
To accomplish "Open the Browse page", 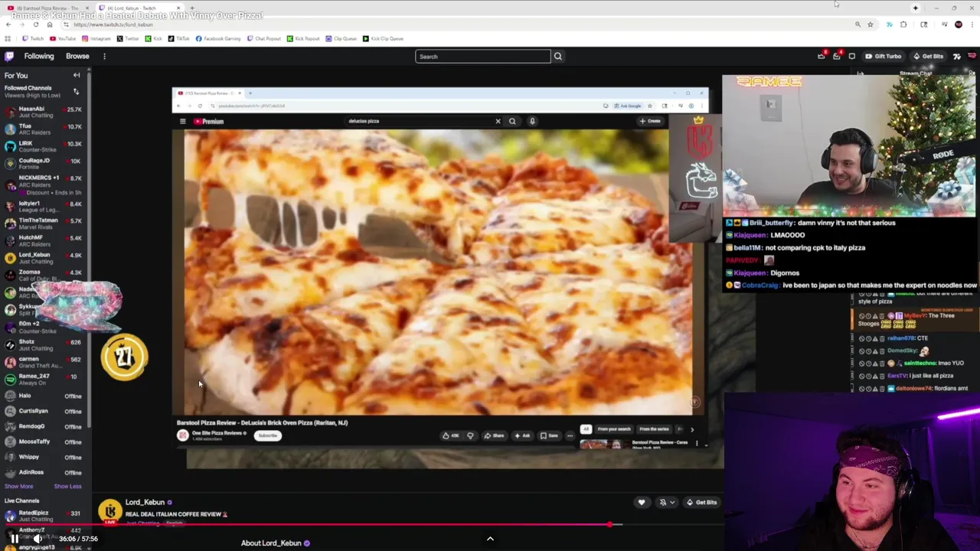I will (x=77, y=56).
